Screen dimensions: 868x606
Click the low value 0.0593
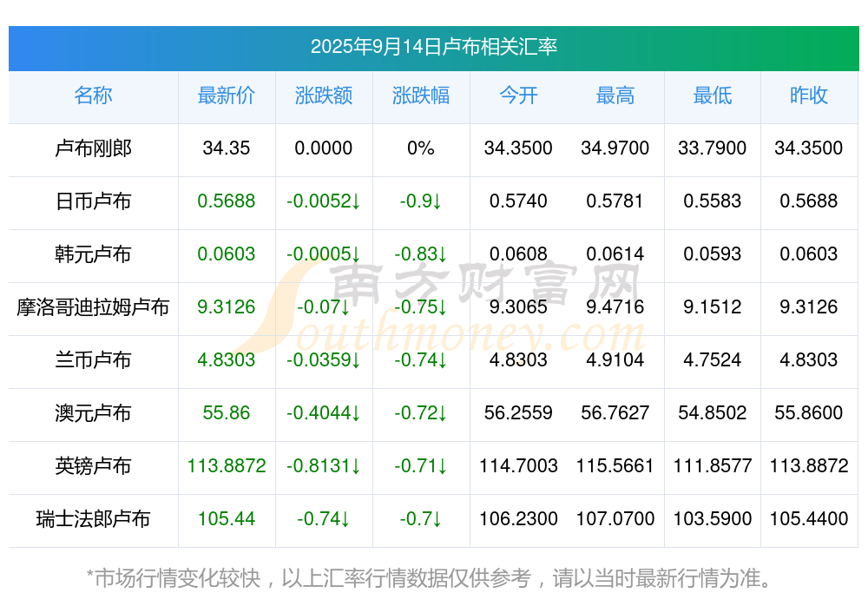713,254
